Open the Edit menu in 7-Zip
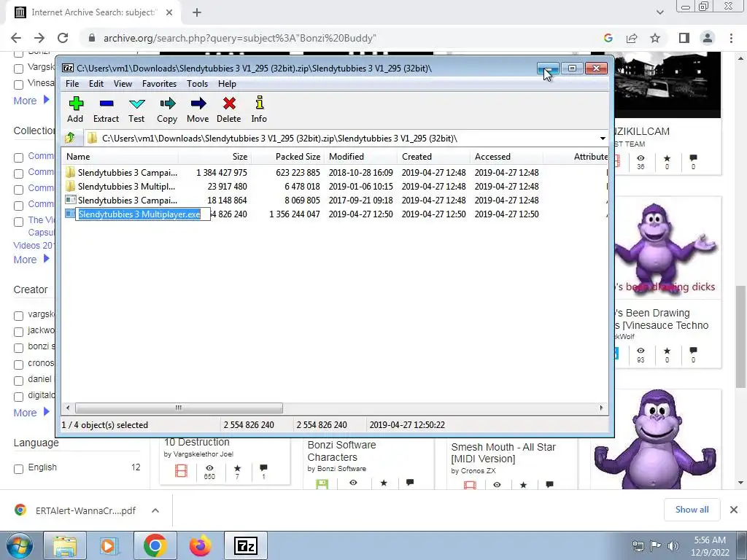Image resolution: width=747 pixels, height=560 pixels. [96, 84]
